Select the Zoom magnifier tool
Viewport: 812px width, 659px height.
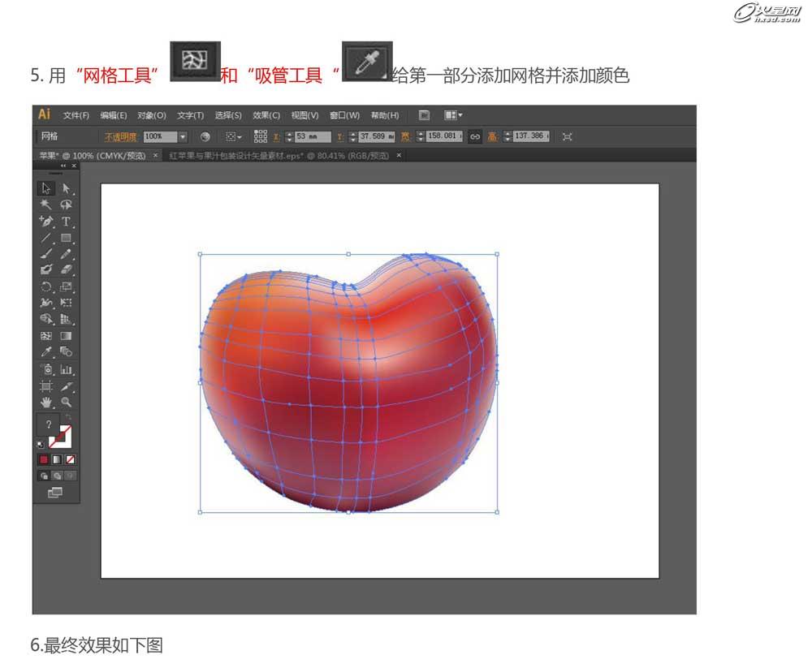pos(66,402)
